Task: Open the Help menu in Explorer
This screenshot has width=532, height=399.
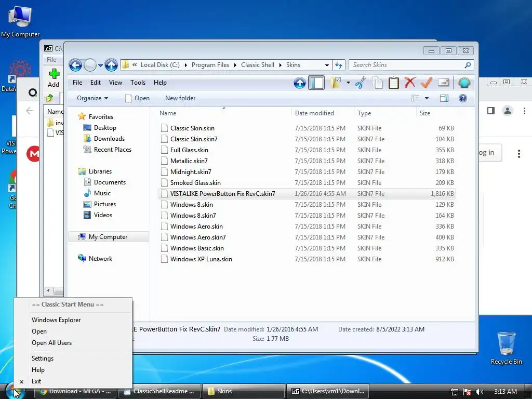Action: pyautogui.click(x=160, y=83)
